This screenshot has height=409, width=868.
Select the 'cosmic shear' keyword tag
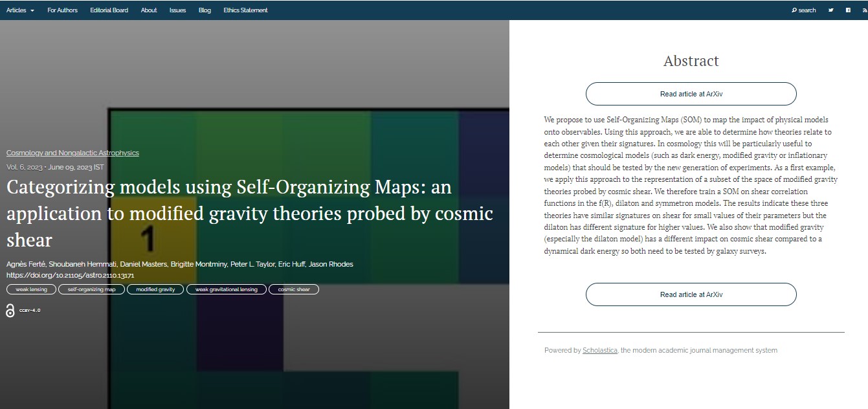pyautogui.click(x=293, y=289)
